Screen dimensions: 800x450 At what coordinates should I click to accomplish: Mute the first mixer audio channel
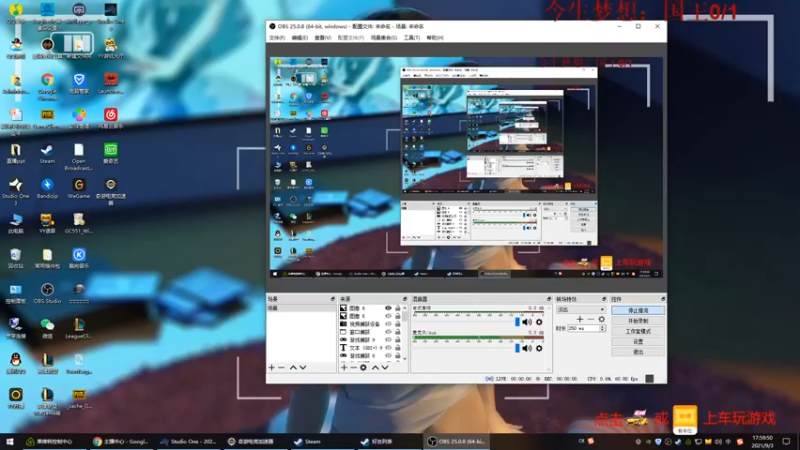coord(527,322)
